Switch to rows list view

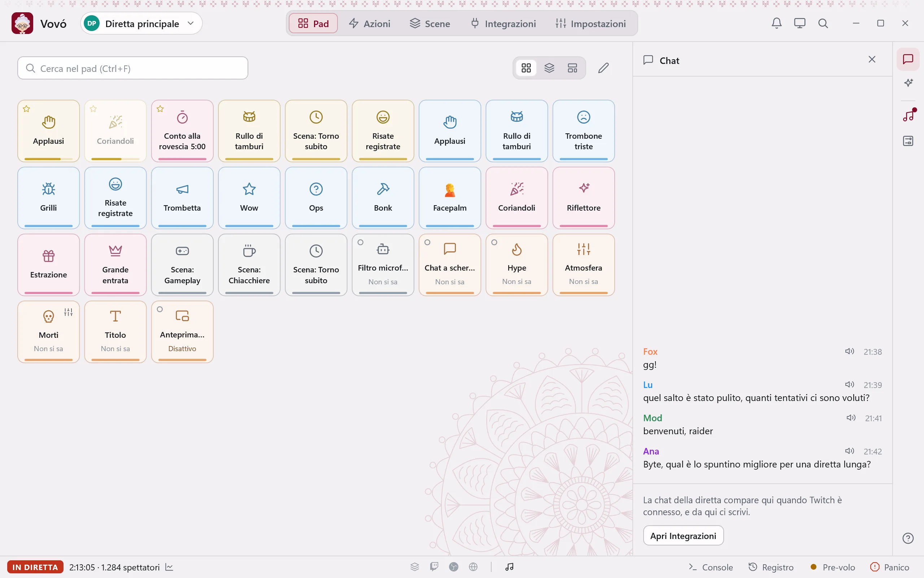[572, 68]
